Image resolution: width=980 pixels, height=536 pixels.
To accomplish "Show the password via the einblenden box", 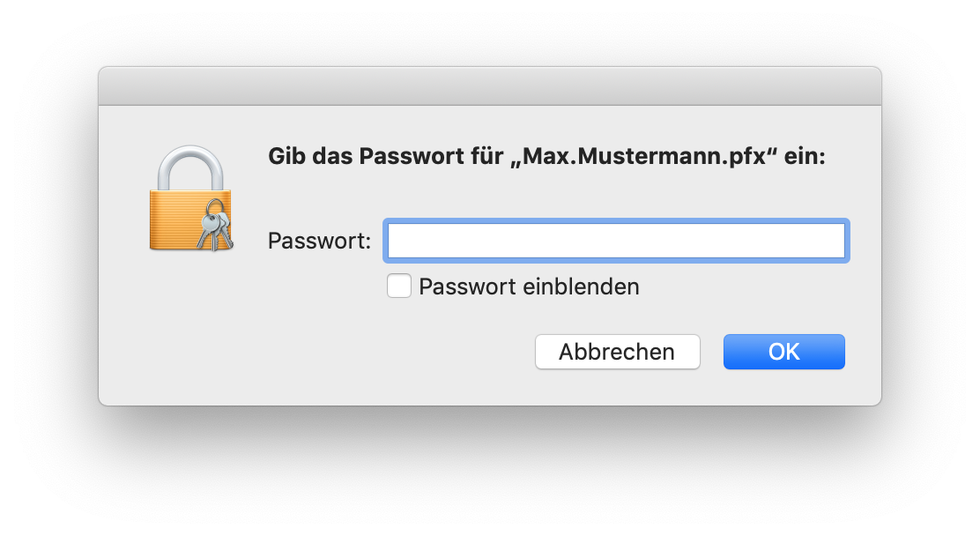I will point(399,287).
